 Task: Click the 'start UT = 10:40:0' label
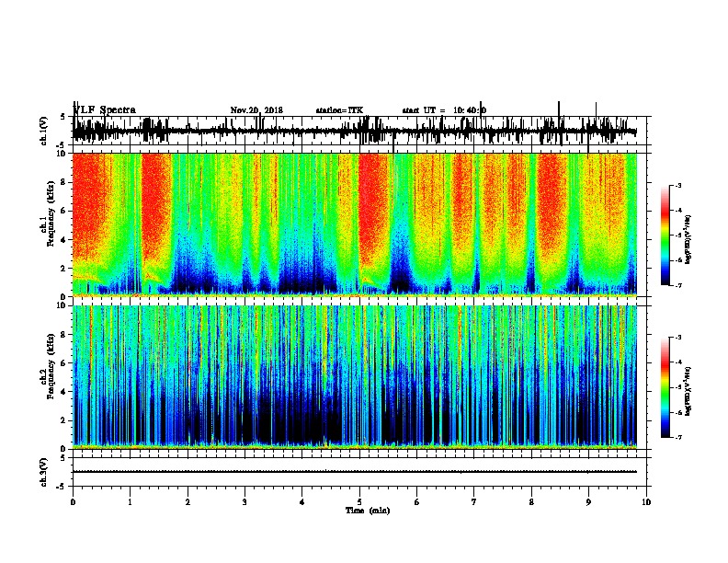point(444,110)
